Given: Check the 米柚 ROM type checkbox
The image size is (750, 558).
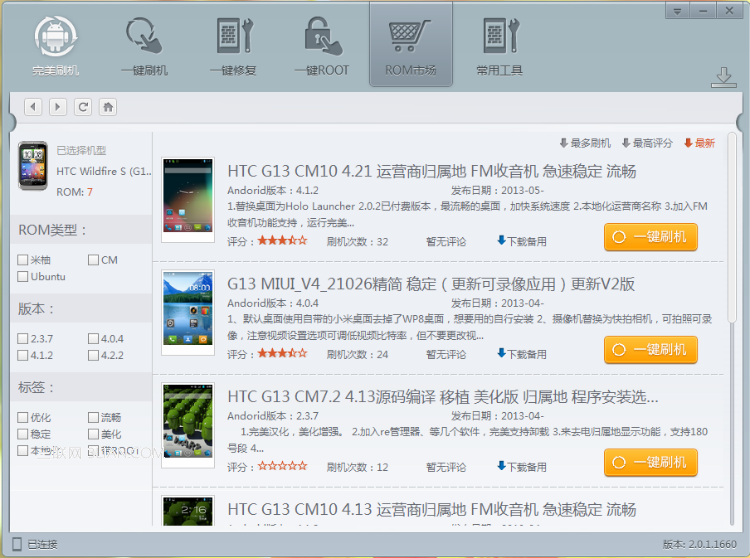Looking at the screenshot, I should click(x=22, y=260).
